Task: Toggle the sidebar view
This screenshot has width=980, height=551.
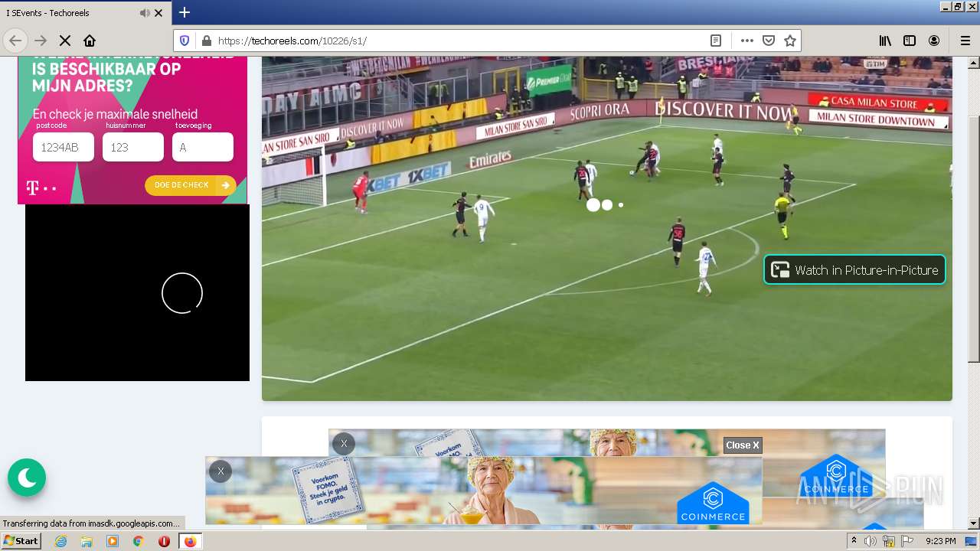Action: [910, 41]
